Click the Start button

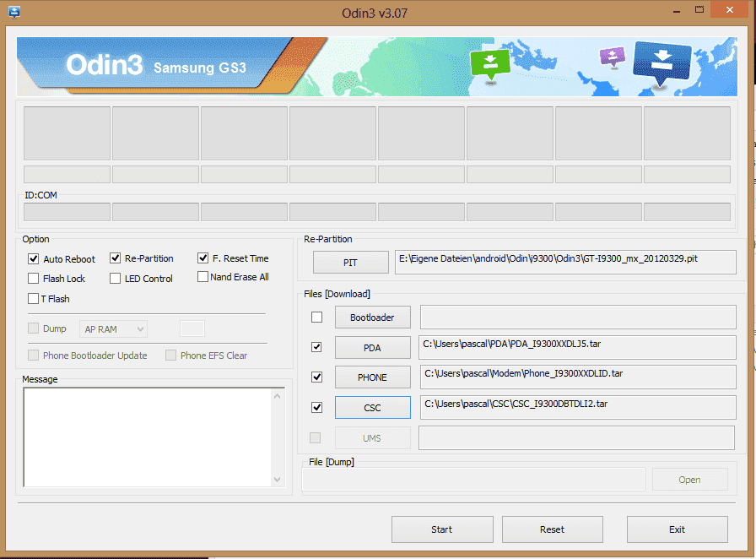click(x=442, y=529)
